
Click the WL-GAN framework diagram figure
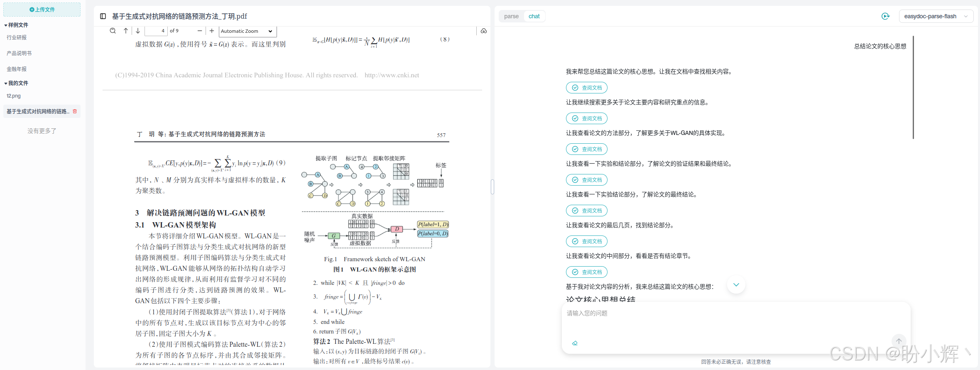pos(375,202)
